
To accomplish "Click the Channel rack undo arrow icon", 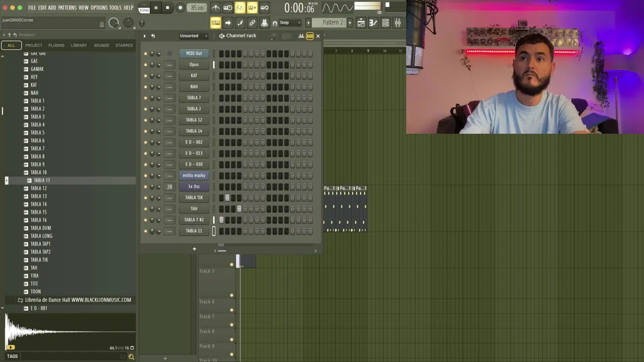I will (153, 36).
